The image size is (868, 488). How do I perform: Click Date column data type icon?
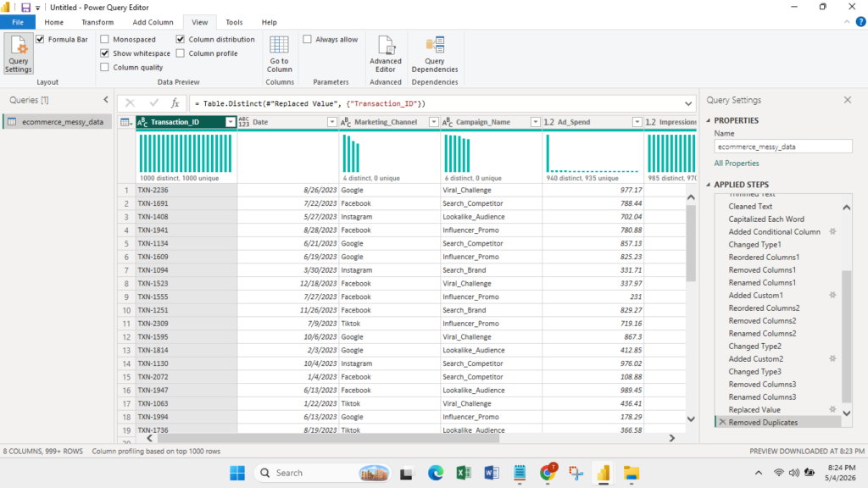[x=243, y=122]
